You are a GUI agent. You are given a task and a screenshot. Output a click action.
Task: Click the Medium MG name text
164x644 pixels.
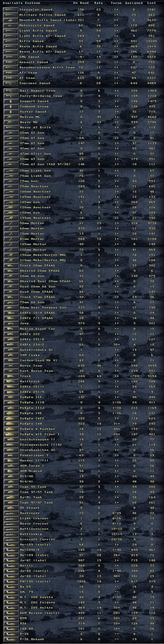click(x=30, y=117)
